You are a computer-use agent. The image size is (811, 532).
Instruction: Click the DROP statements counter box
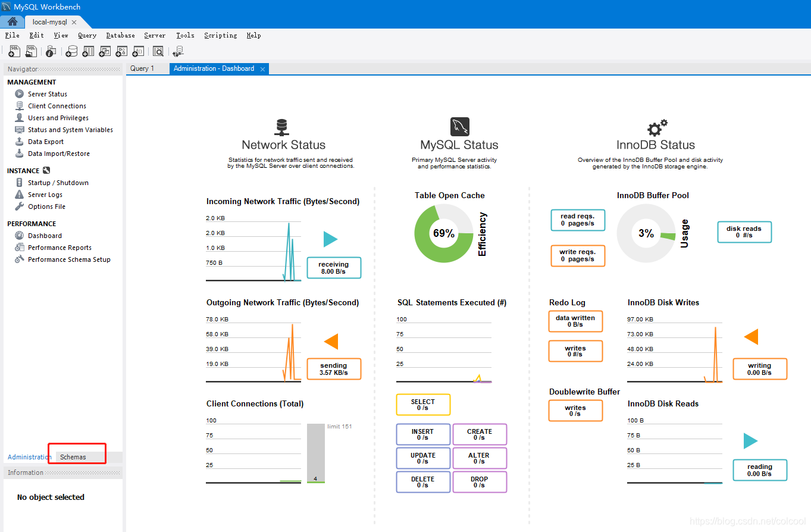tap(480, 482)
